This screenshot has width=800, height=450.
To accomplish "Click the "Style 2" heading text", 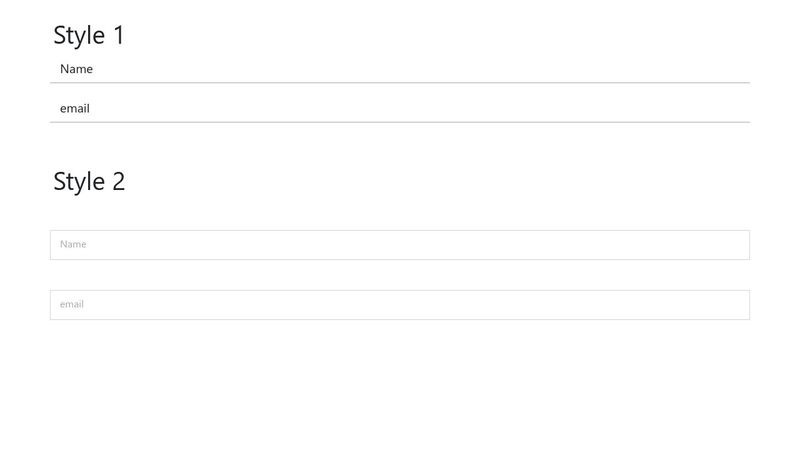I will tap(89, 182).
